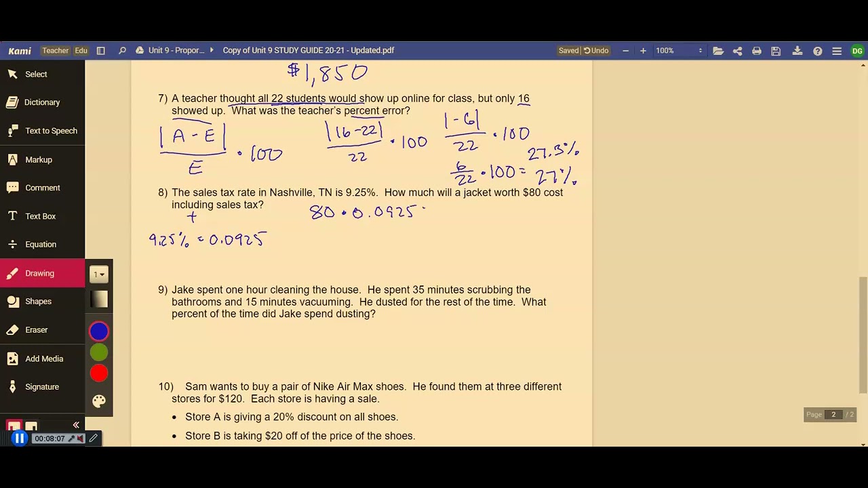Click the stroke opacity gradient swatch
Screen dimensions: 868x488
coord(99,300)
